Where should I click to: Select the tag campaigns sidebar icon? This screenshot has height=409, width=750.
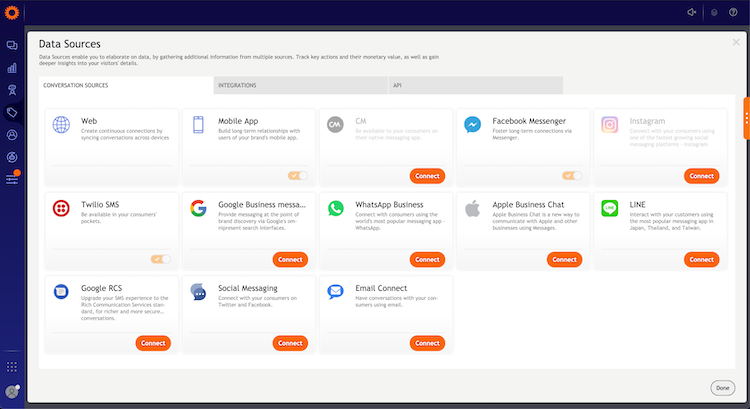tap(12, 112)
